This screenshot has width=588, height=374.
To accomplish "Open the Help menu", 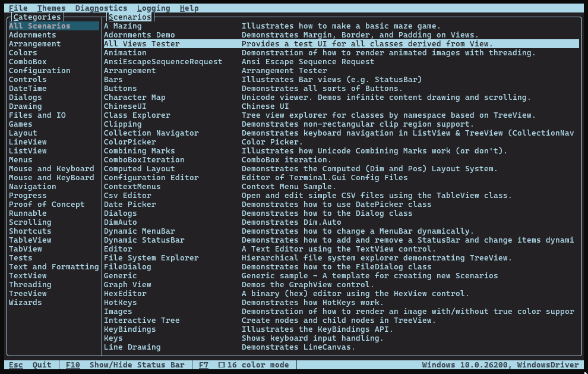I will pos(189,8).
